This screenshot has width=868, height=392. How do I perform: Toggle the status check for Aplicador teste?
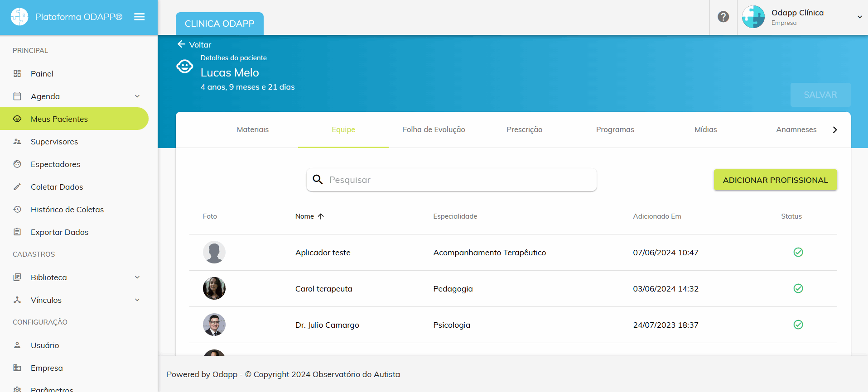click(x=798, y=252)
